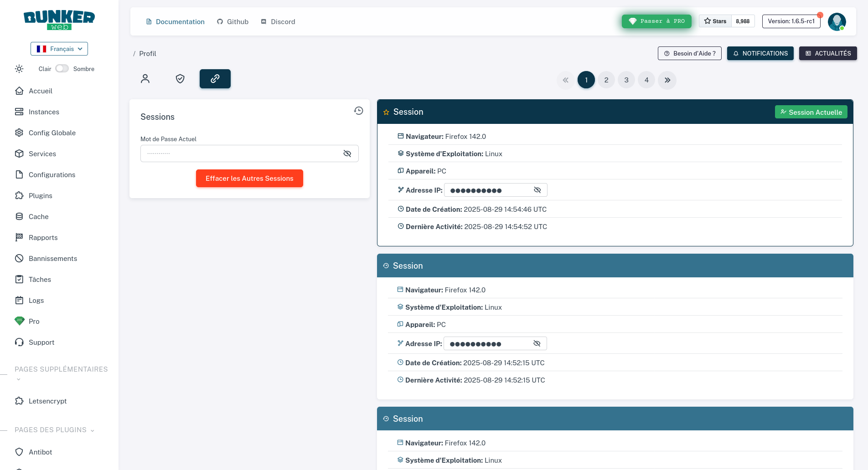Open Config Globale in sidebar menu

click(x=52, y=133)
